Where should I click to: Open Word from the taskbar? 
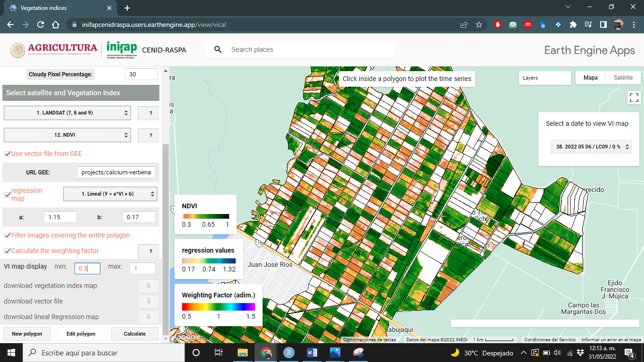click(312, 353)
